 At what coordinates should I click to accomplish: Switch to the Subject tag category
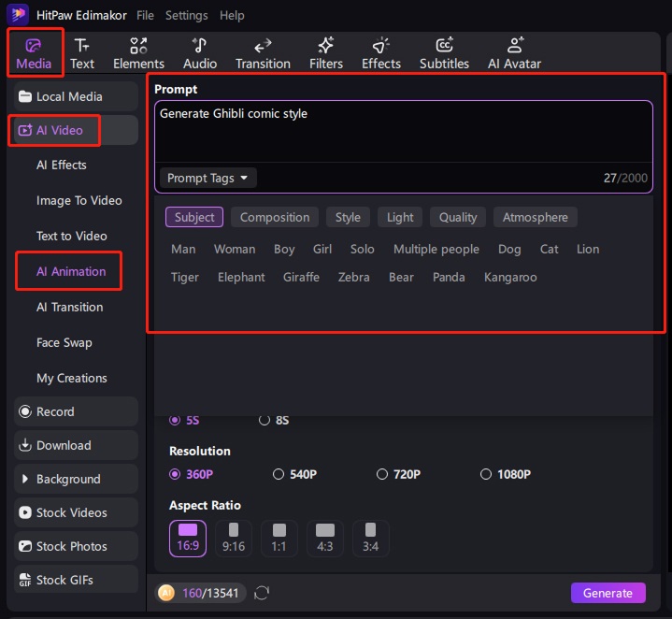click(194, 217)
